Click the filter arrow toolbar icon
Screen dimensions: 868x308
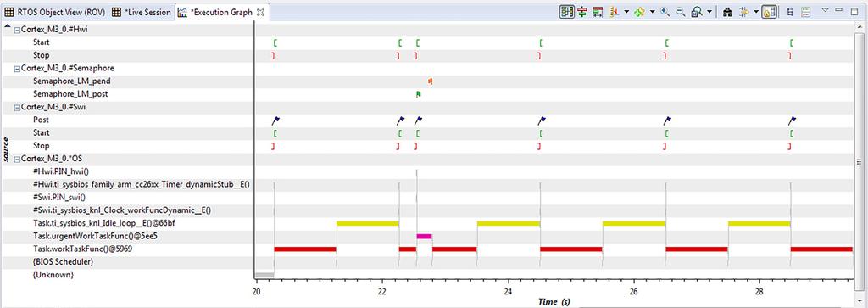click(x=744, y=12)
